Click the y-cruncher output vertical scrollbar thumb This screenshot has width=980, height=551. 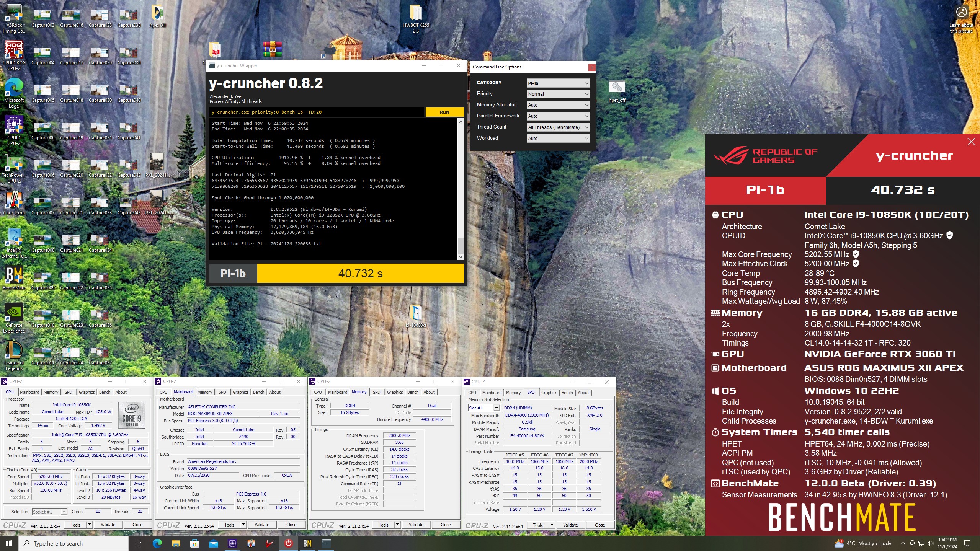(x=461, y=245)
